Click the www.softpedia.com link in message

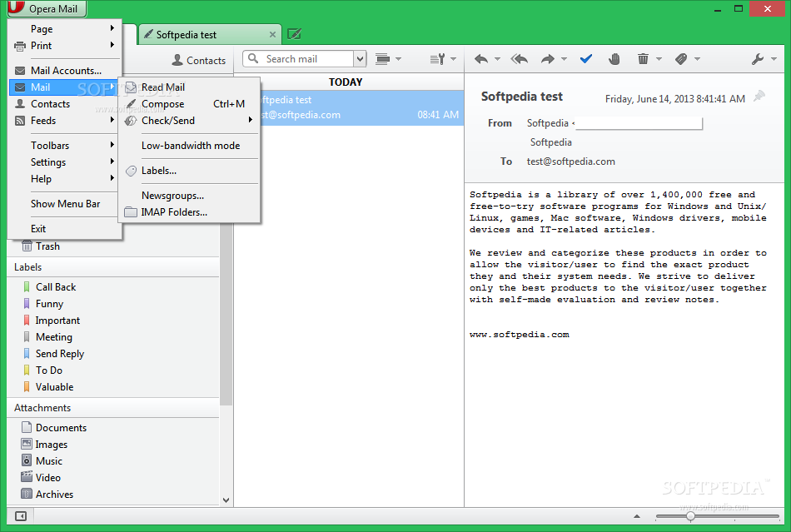pyautogui.click(x=519, y=335)
